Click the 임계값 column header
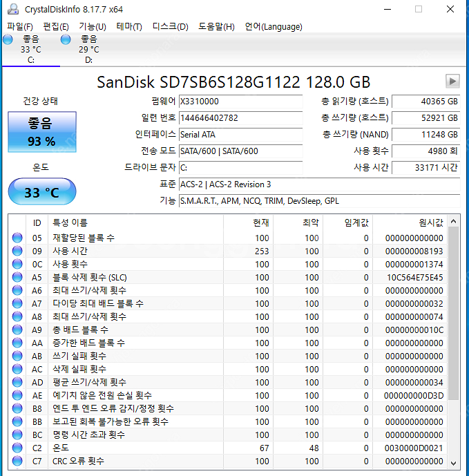Screen dimensions: 469x476 point(348,223)
